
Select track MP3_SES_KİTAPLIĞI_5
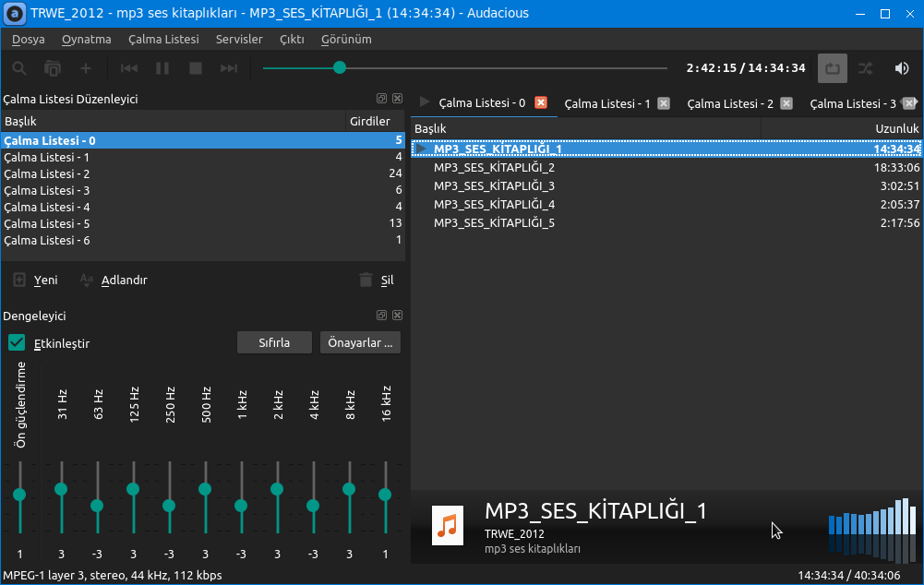(x=666, y=222)
